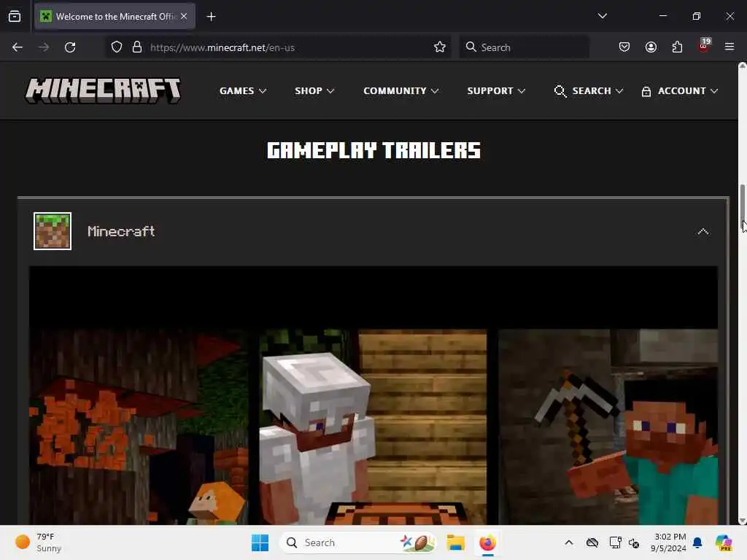Reload the current page

70,47
